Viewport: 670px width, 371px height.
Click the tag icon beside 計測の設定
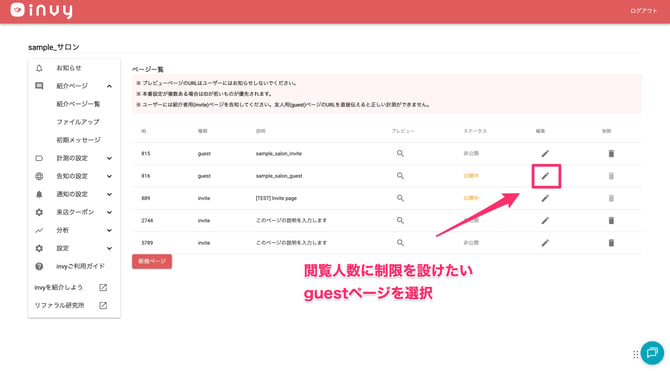click(x=39, y=158)
